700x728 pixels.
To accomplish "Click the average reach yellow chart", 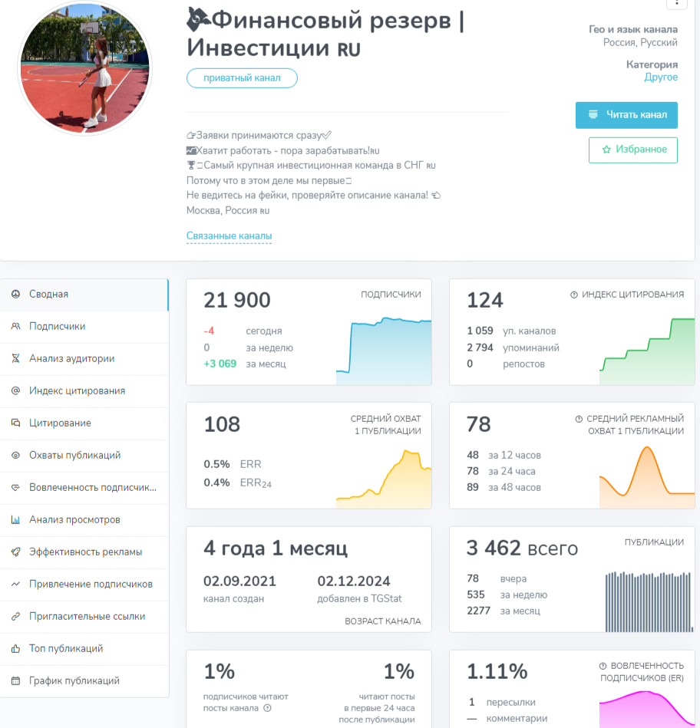I will click(x=384, y=479).
